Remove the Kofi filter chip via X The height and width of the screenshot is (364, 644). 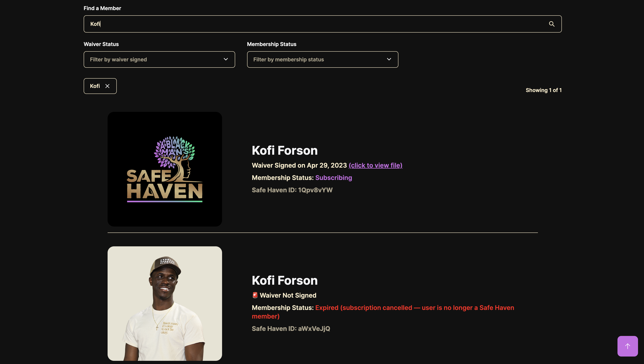tap(107, 86)
